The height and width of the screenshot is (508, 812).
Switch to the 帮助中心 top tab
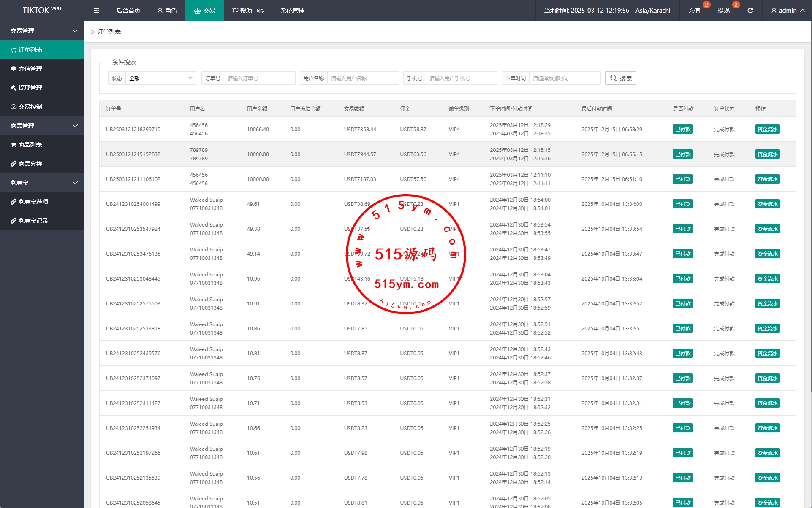click(x=248, y=11)
